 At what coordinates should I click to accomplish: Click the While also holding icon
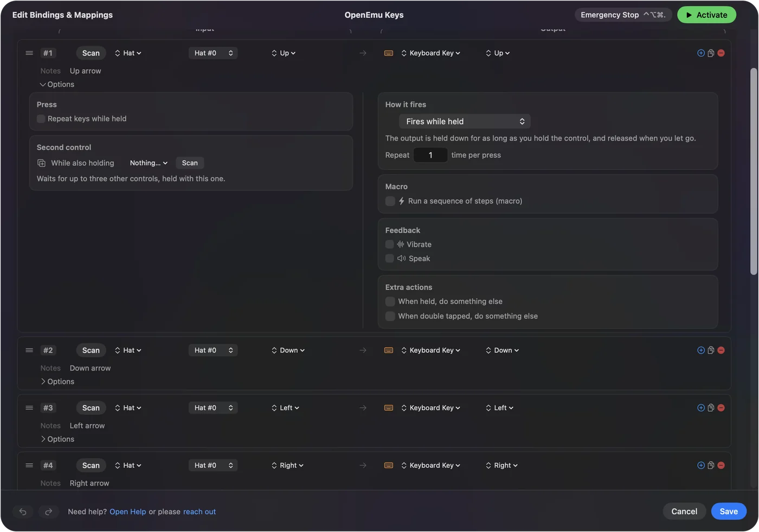(41, 163)
